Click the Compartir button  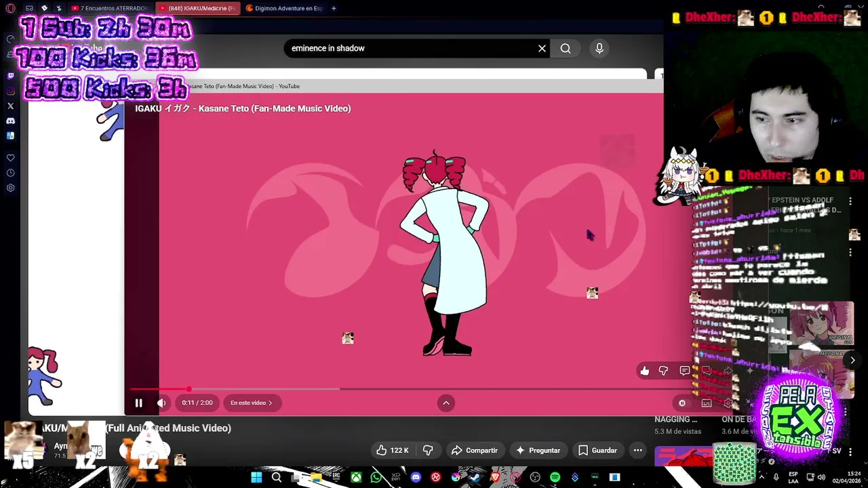(x=475, y=450)
